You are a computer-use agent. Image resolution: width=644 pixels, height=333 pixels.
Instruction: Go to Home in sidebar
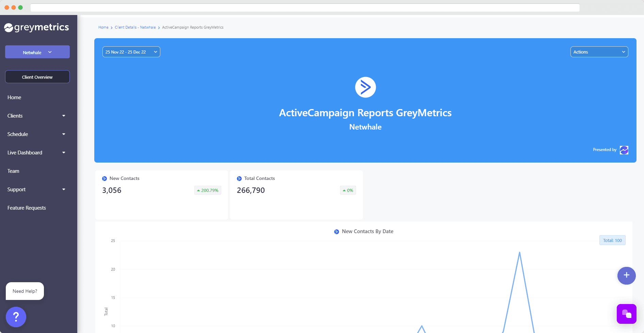14,97
